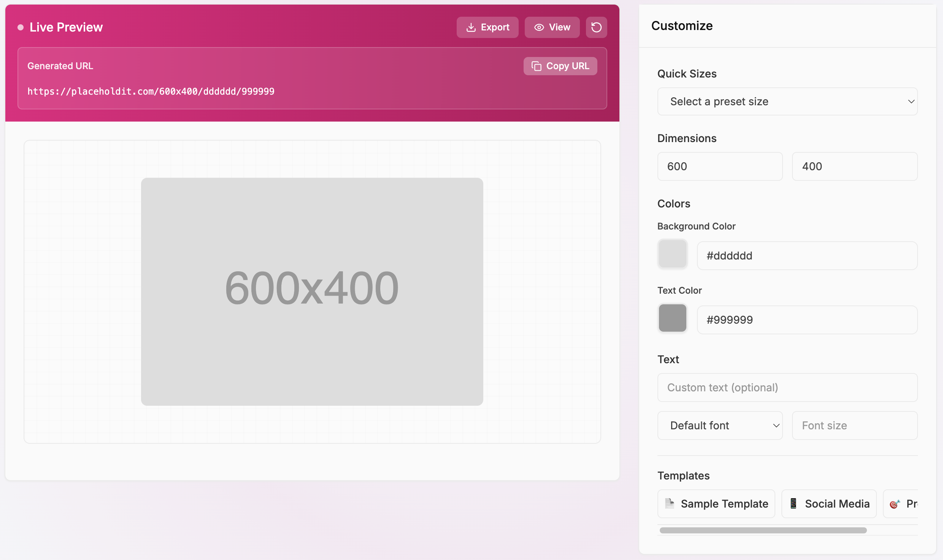Click the Live Preview status dot
Image resolution: width=943 pixels, height=560 pixels.
coord(21,27)
